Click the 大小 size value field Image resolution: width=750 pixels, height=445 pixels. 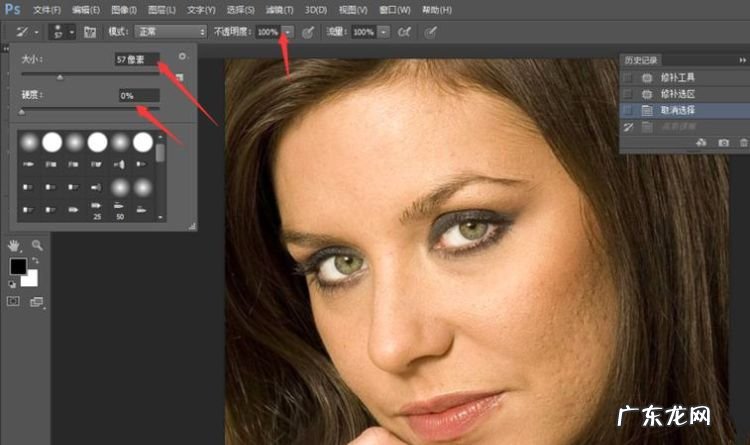pyautogui.click(x=136, y=60)
